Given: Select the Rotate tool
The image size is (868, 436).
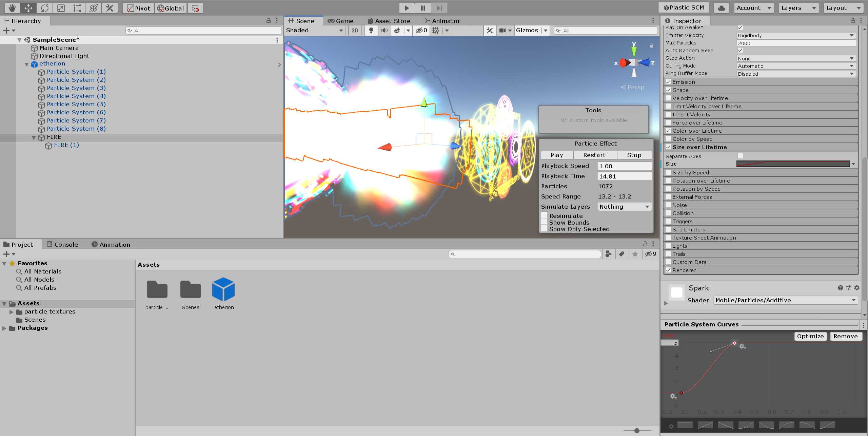Looking at the screenshot, I should point(45,8).
